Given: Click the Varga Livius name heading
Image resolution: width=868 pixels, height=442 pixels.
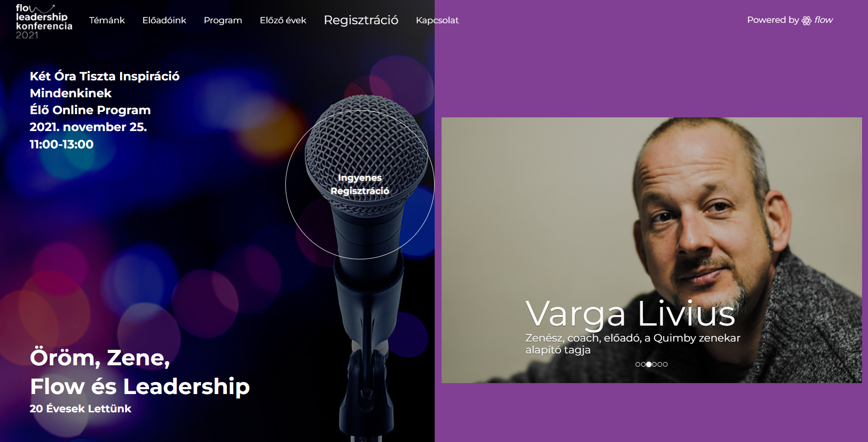Looking at the screenshot, I should (630, 314).
